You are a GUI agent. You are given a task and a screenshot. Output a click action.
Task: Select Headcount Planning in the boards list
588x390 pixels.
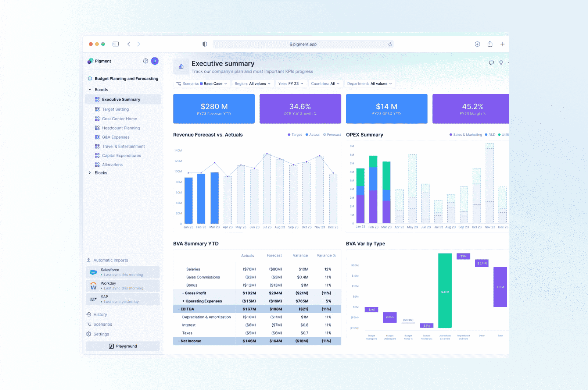coord(121,128)
